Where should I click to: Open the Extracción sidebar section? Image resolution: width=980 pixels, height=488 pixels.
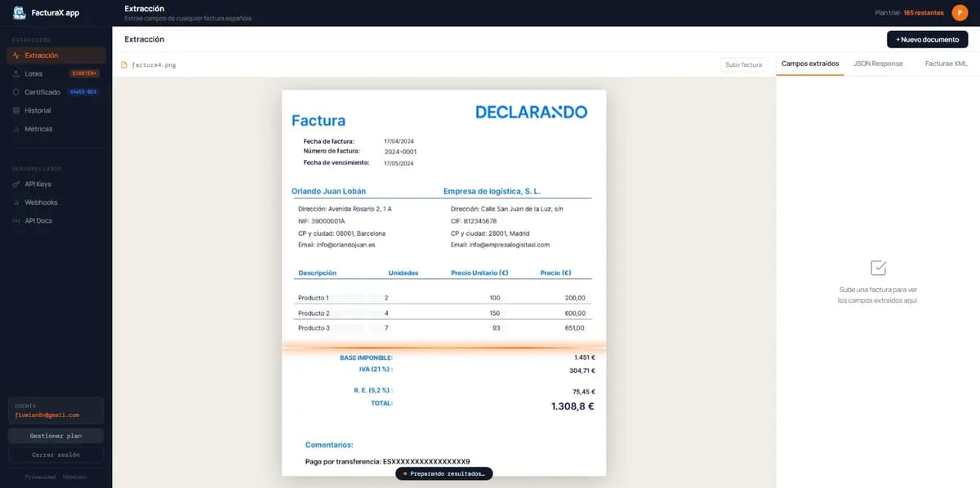click(x=56, y=55)
